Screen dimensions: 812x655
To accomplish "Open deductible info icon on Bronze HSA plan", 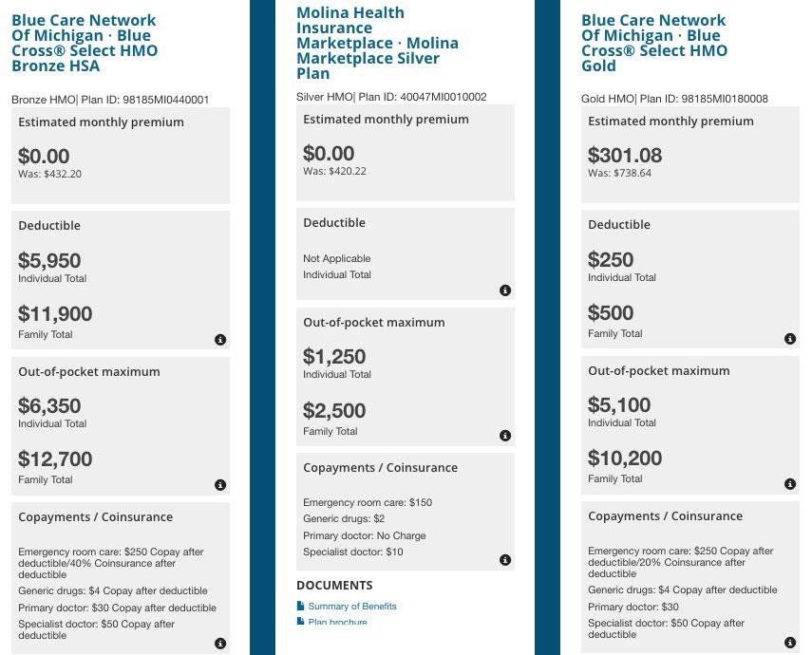I will pyautogui.click(x=220, y=340).
